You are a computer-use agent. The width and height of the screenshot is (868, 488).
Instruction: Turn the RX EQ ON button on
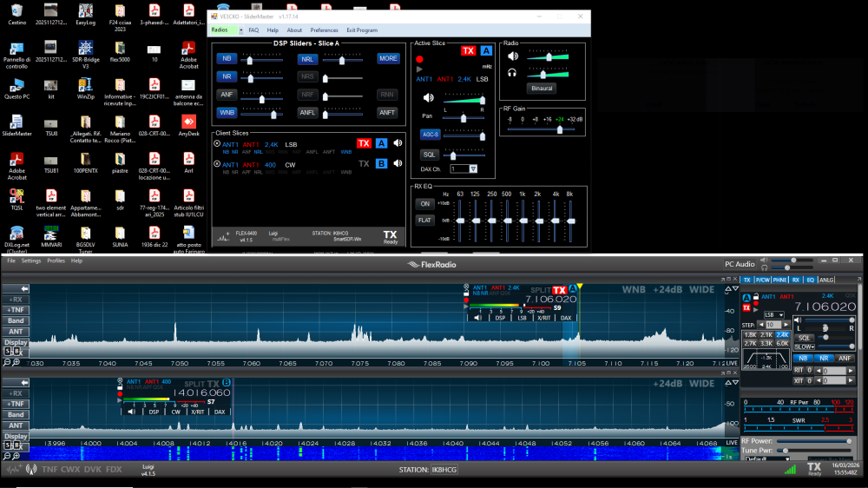coord(424,204)
